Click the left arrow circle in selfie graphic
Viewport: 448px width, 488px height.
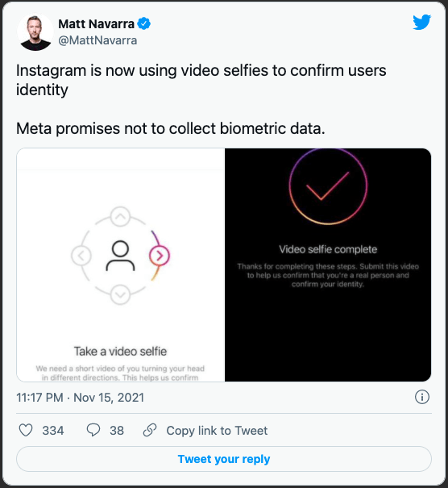[81, 256]
